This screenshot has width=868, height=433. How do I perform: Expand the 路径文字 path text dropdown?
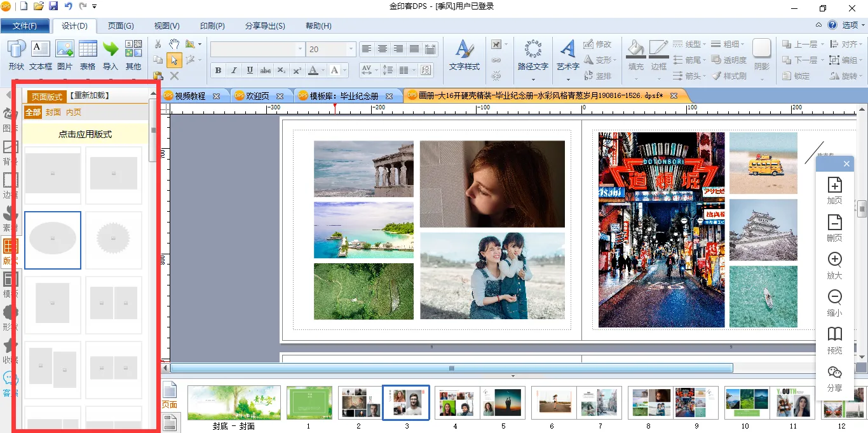tap(532, 79)
